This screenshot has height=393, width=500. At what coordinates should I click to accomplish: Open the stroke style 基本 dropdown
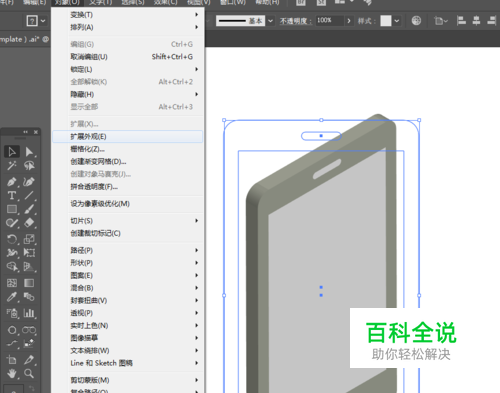[270, 21]
